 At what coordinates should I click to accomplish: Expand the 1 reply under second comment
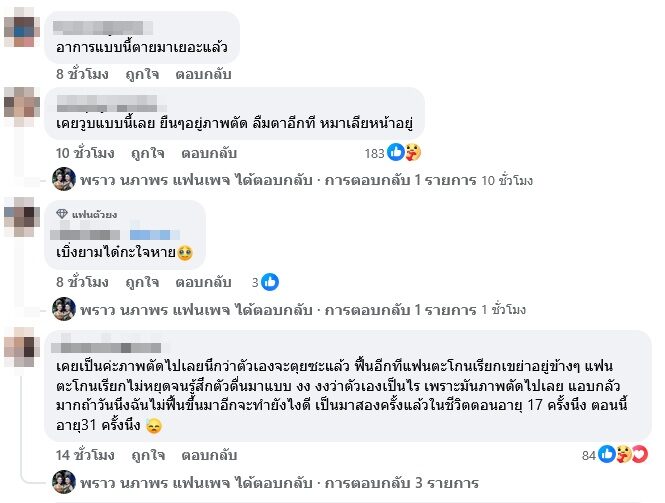(395, 181)
